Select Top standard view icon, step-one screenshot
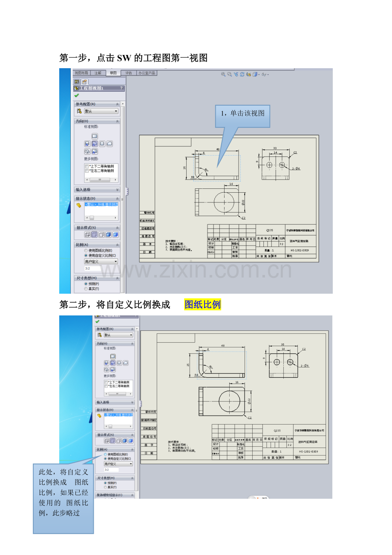392x555 pixels. click(x=95, y=136)
